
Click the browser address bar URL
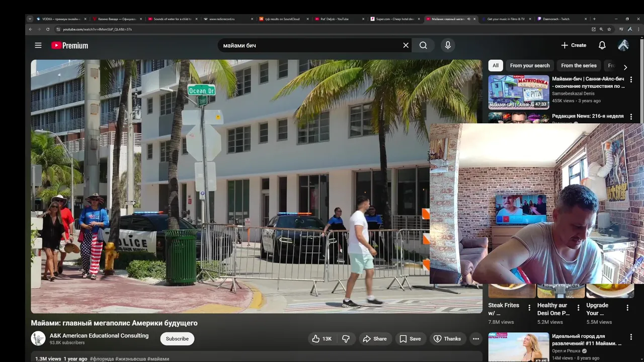click(x=97, y=29)
